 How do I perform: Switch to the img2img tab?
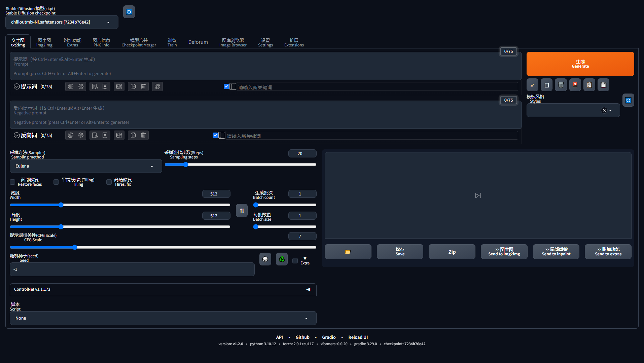pyautogui.click(x=44, y=41)
